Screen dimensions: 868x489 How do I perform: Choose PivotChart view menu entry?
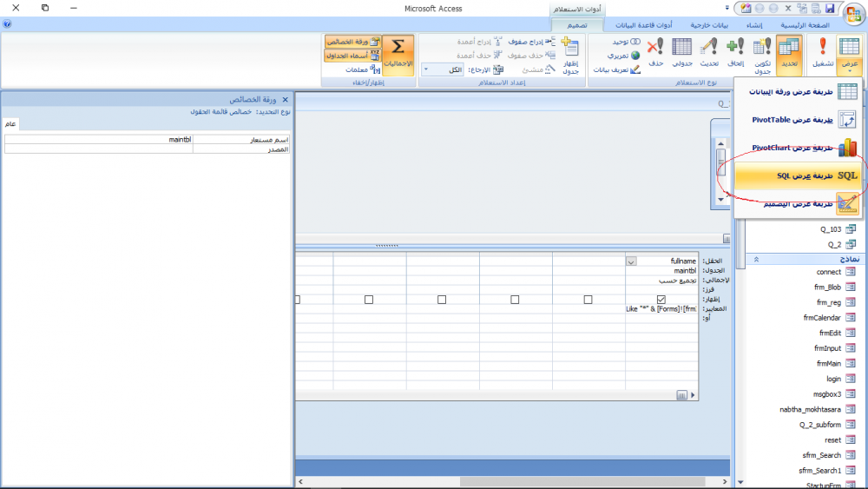[799, 148]
